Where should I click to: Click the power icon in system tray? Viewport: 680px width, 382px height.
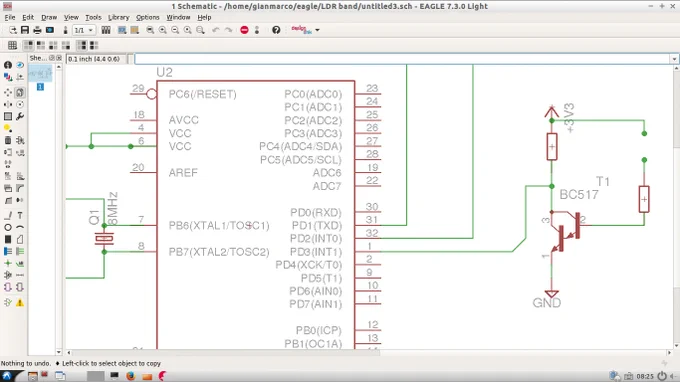pos(662,376)
